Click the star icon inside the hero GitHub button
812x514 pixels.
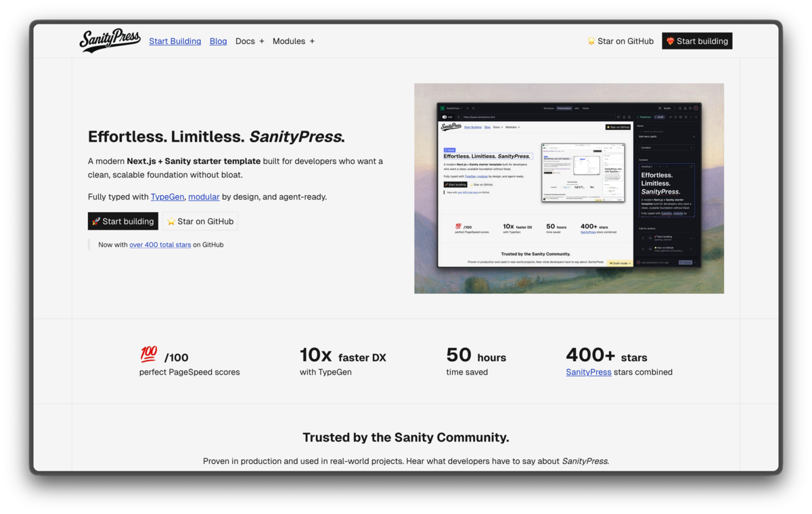coord(172,221)
